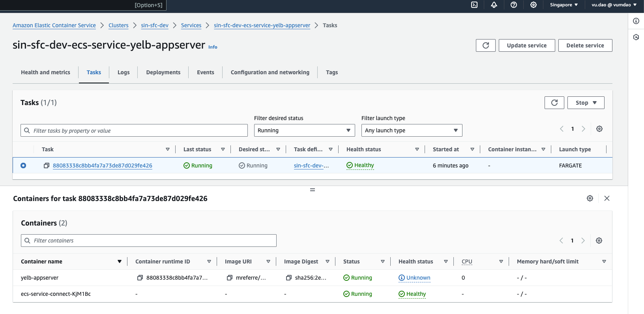Open the Events tab
The width and height of the screenshot is (644, 314).
[206, 72]
